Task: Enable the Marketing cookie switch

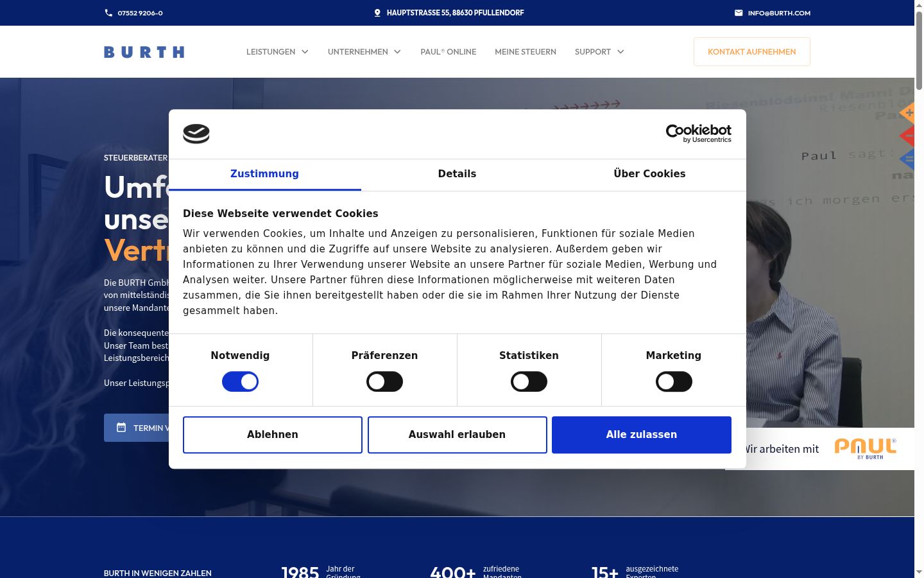Action: [674, 382]
